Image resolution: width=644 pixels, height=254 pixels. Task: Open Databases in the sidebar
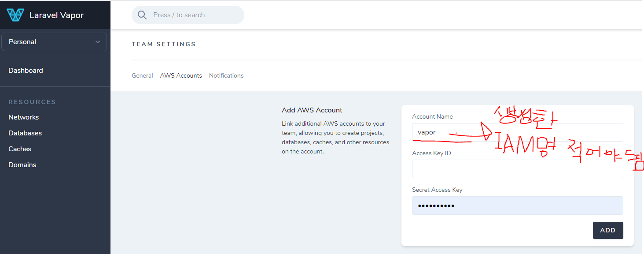pos(25,133)
